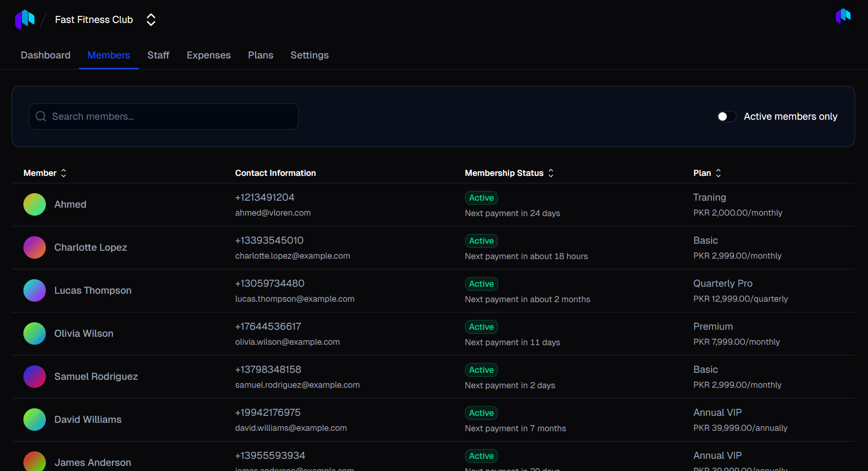Click Charlotte Lopez's avatar

tap(35, 247)
